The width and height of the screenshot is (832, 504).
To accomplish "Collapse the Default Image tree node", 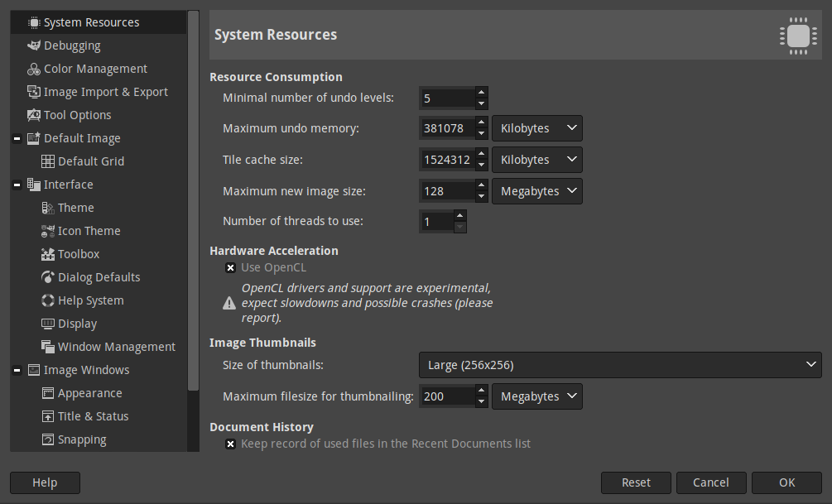I will point(17,138).
